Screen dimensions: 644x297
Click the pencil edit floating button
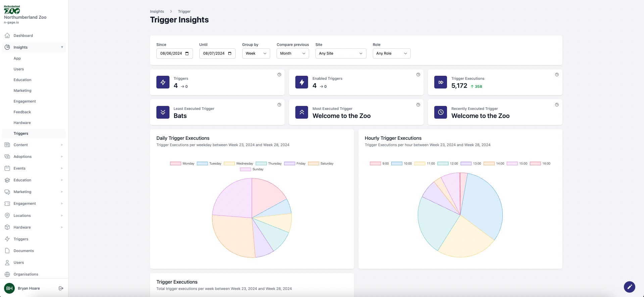coord(629,287)
